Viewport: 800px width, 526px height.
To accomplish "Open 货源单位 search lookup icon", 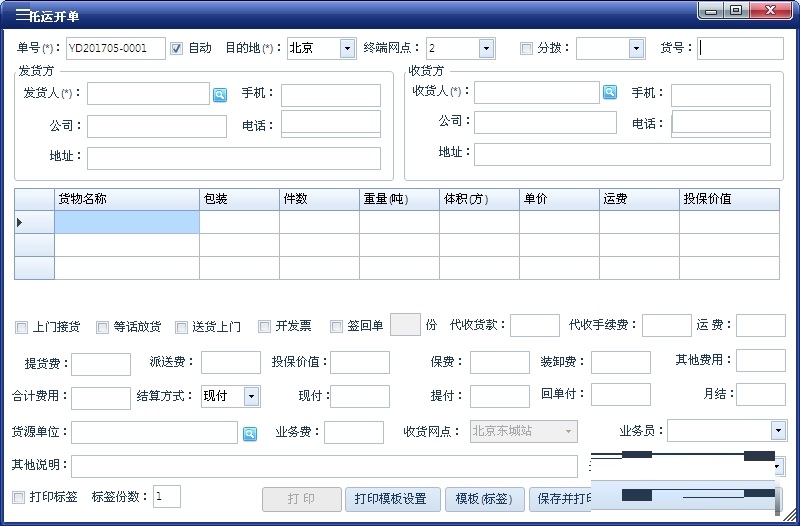I will [249, 434].
